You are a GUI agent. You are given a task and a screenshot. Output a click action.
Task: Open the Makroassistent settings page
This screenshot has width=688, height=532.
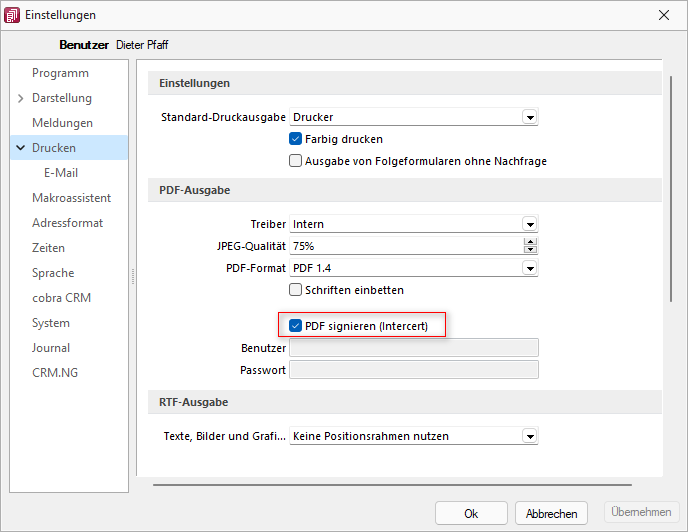click(72, 198)
